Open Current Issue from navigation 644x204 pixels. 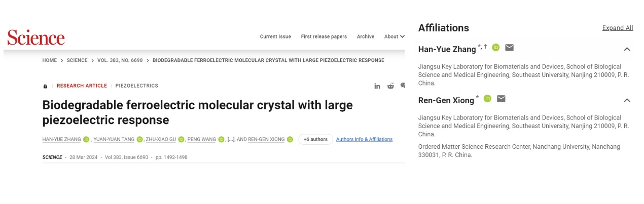(275, 36)
